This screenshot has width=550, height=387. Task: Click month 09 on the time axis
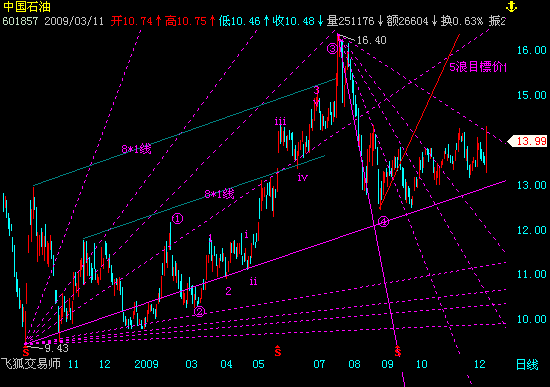(x=388, y=364)
